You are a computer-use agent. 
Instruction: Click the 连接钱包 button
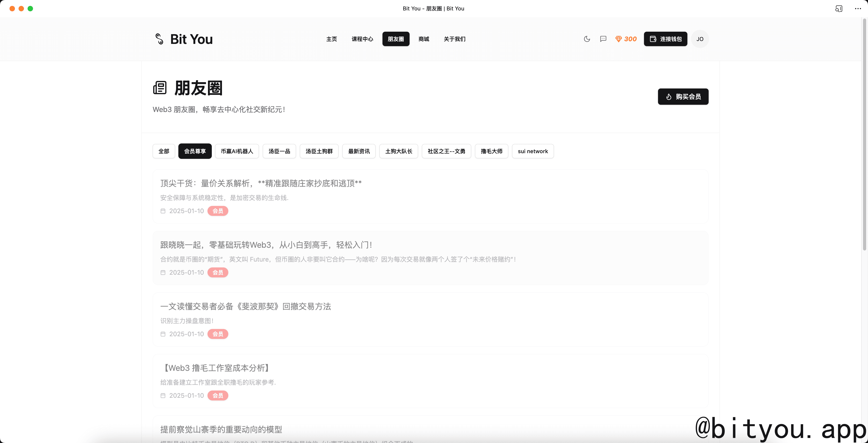665,39
